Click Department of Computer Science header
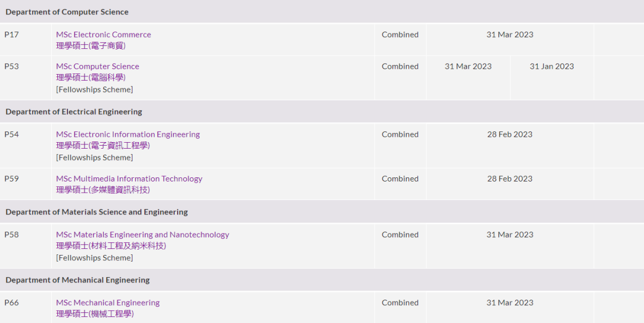The height and width of the screenshot is (323, 644). click(x=67, y=12)
